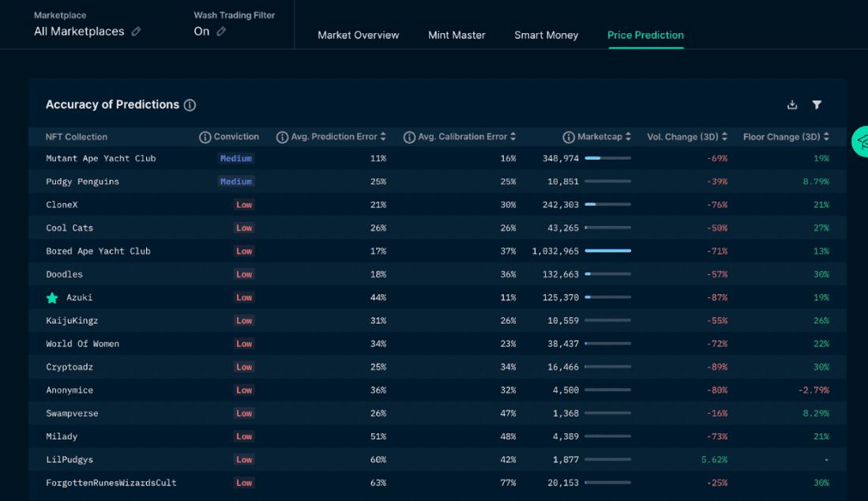Click the 348,974 marketcap value
868x501 pixels.
click(x=561, y=158)
